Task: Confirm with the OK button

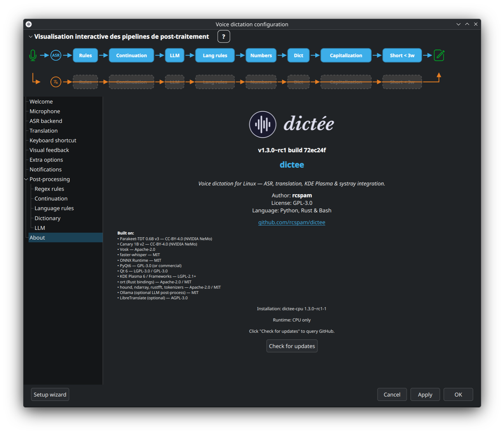Action: click(x=458, y=395)
